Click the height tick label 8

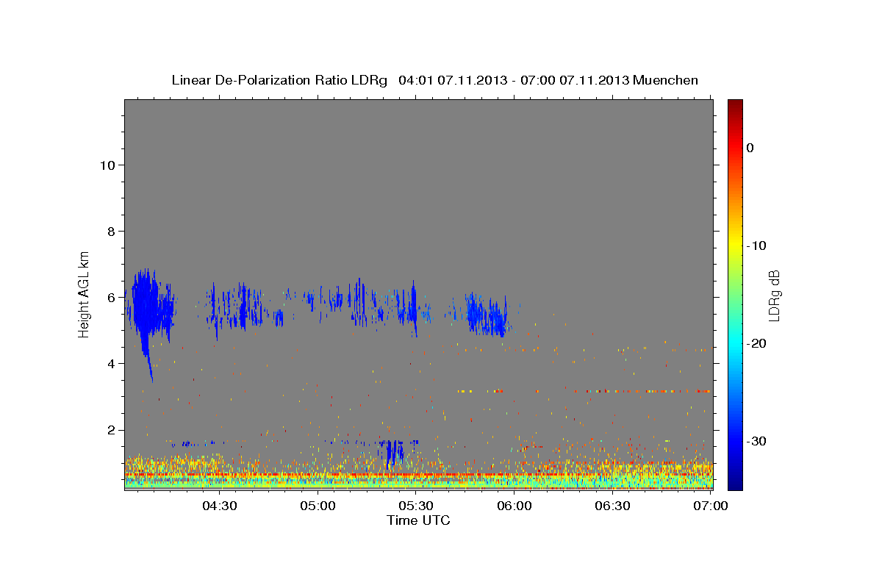(x=110, y=231)
